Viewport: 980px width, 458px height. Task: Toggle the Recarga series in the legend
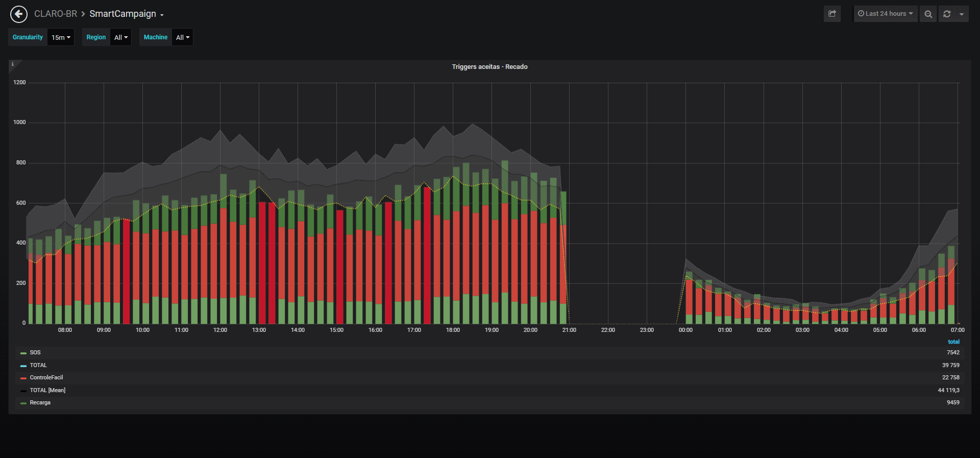pos(40,403)
